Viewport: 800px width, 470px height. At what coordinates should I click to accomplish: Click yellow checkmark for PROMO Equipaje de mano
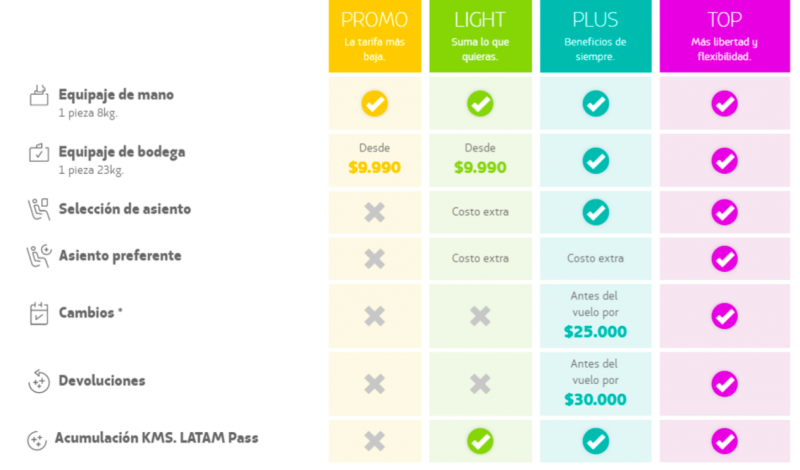click(x=374, y=104)
